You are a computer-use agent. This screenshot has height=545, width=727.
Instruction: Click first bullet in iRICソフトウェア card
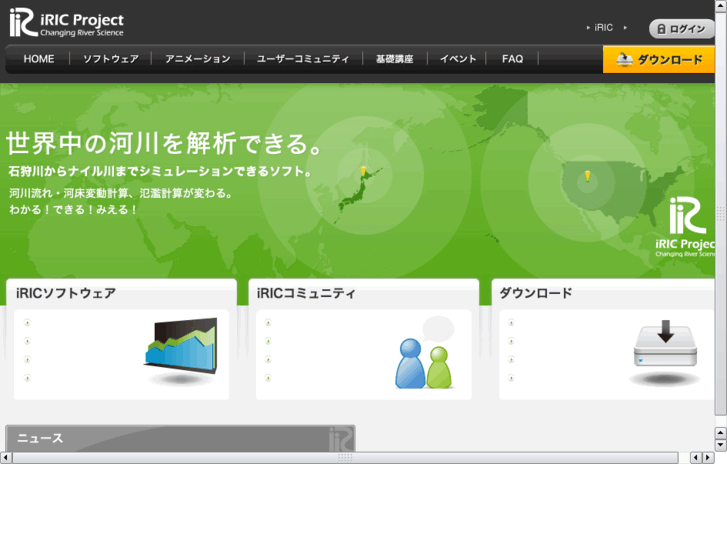27,322
